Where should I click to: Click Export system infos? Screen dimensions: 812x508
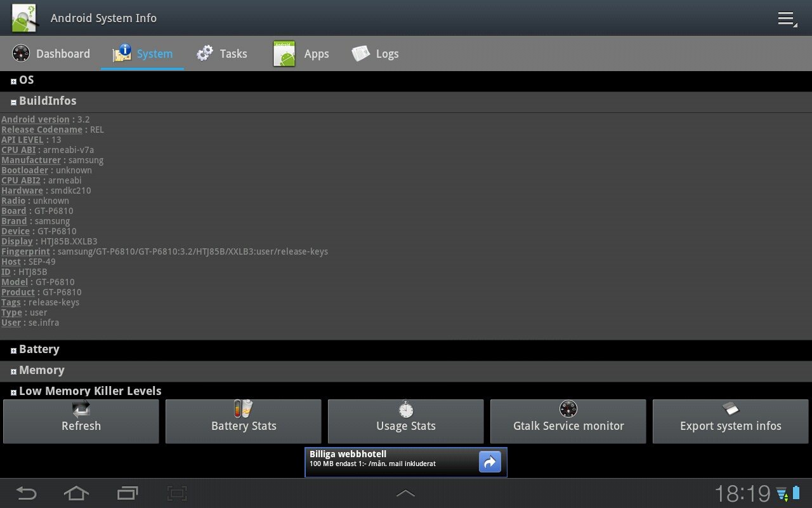tap(731, 421)
